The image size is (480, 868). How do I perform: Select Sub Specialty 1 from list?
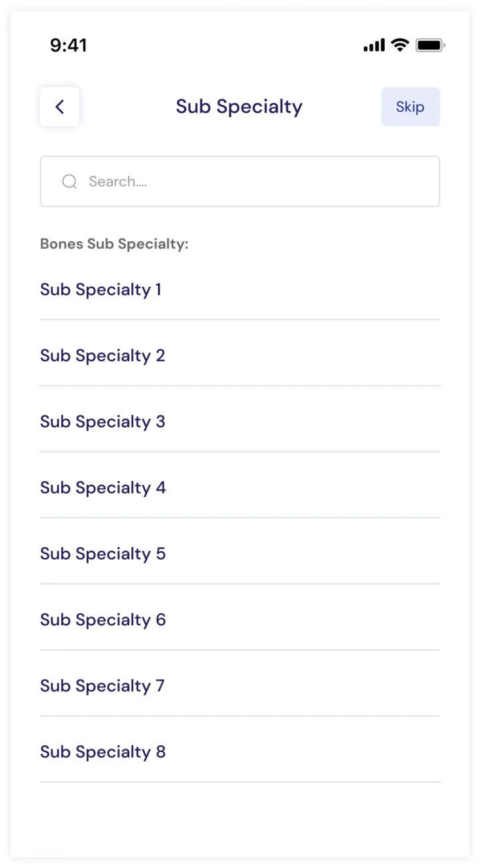click(x=101, y=289)
